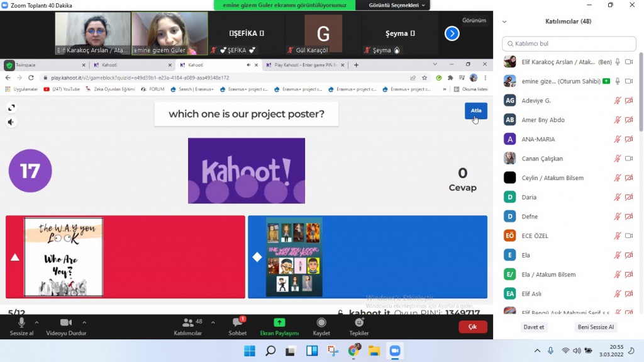Focus the Katılımcı bul search field
The width and height of the screenshot is (644, 362).
[569, 43]
